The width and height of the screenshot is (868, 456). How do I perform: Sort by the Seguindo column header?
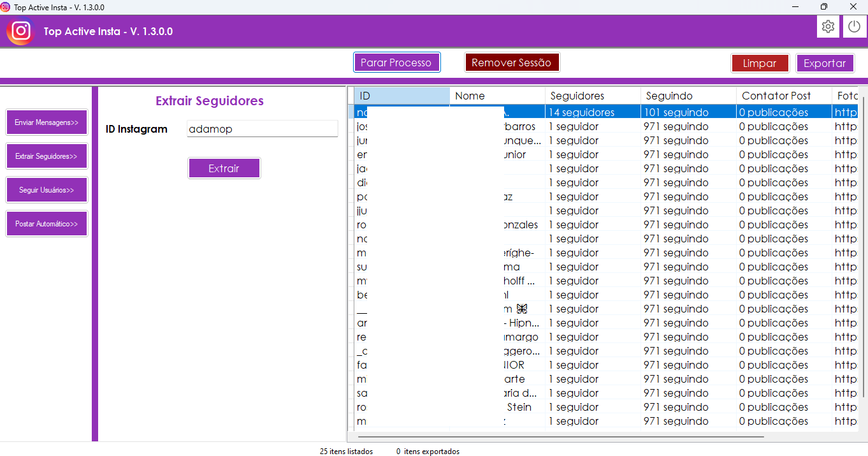(x=688, y=96)
